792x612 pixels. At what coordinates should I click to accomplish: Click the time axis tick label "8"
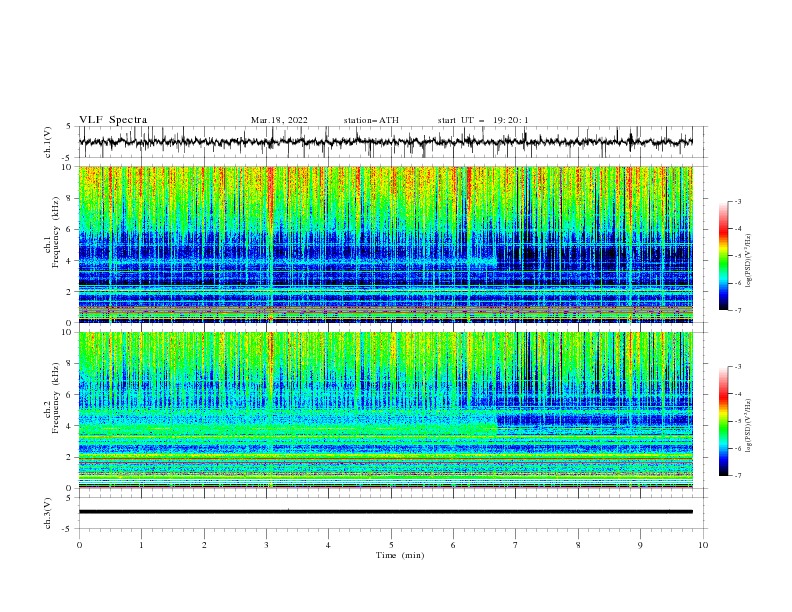[x=578, y=545]
